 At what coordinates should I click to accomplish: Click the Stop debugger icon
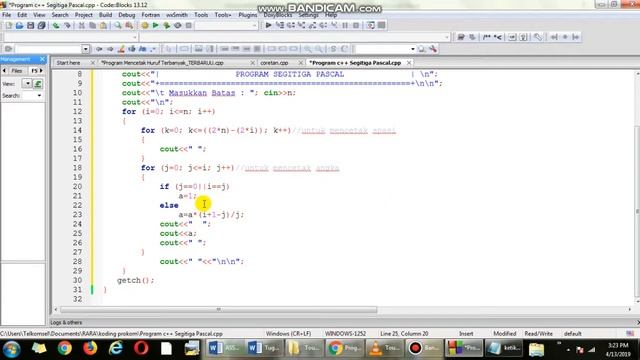point(356,25)
